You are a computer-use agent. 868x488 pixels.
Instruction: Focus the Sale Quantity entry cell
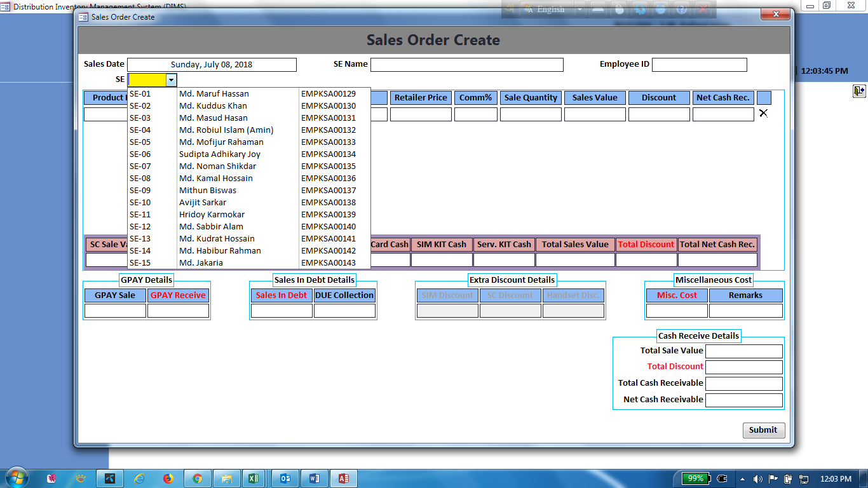coord(531,114)
